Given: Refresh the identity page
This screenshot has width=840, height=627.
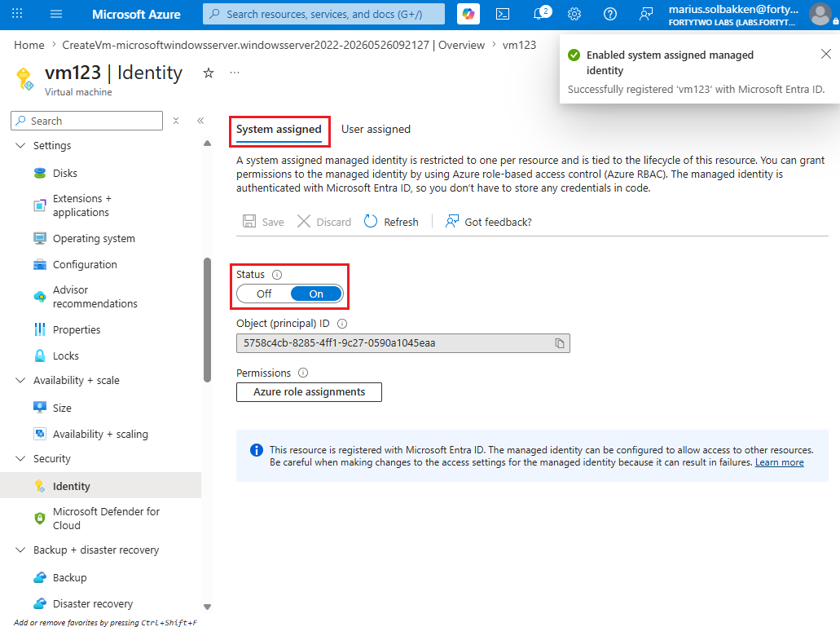Looking at the screenshot, I should tap(391, 222).
